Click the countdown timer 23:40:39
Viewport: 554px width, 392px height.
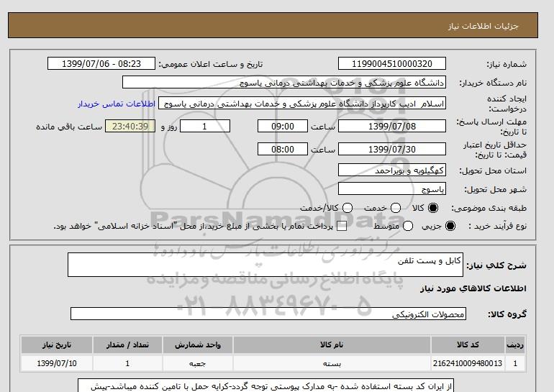pos(130,127)
